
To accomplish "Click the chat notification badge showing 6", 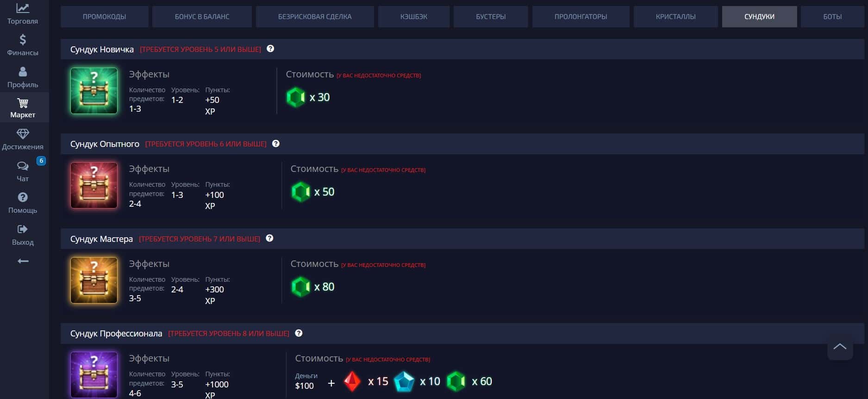I will (x=41, y=161).
